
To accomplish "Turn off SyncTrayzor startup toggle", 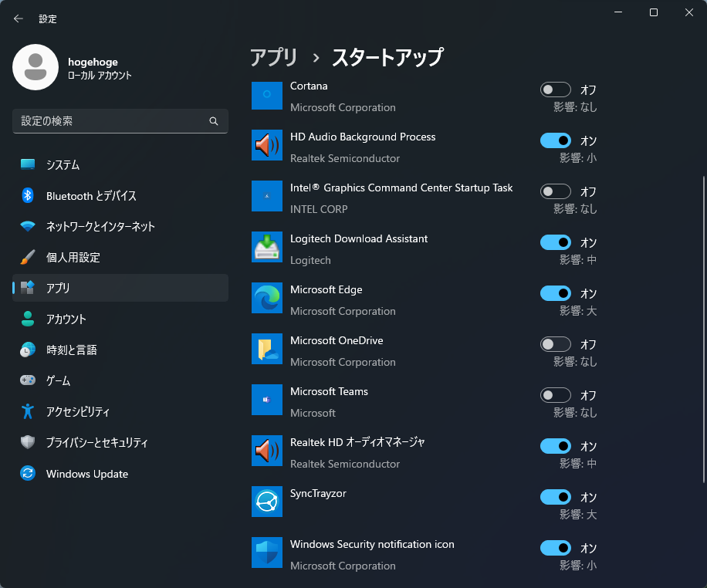I will (556, 497).
